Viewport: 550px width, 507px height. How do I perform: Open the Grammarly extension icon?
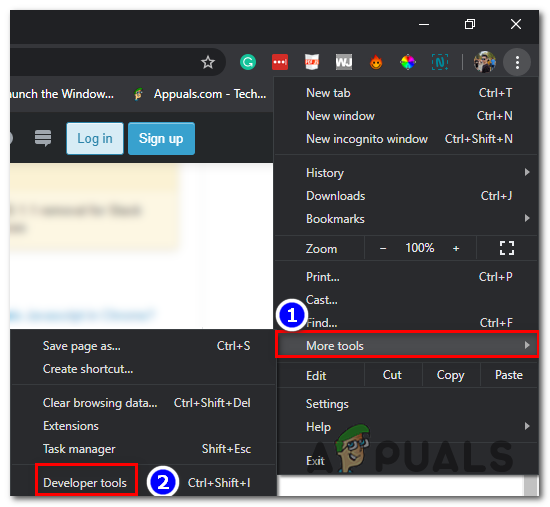point(248,62)
